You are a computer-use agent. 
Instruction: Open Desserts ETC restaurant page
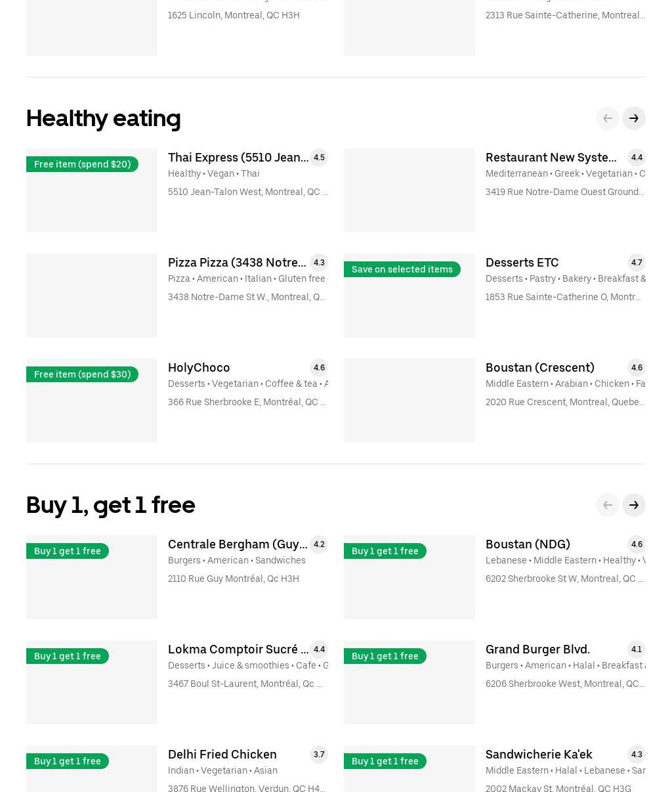522,263
